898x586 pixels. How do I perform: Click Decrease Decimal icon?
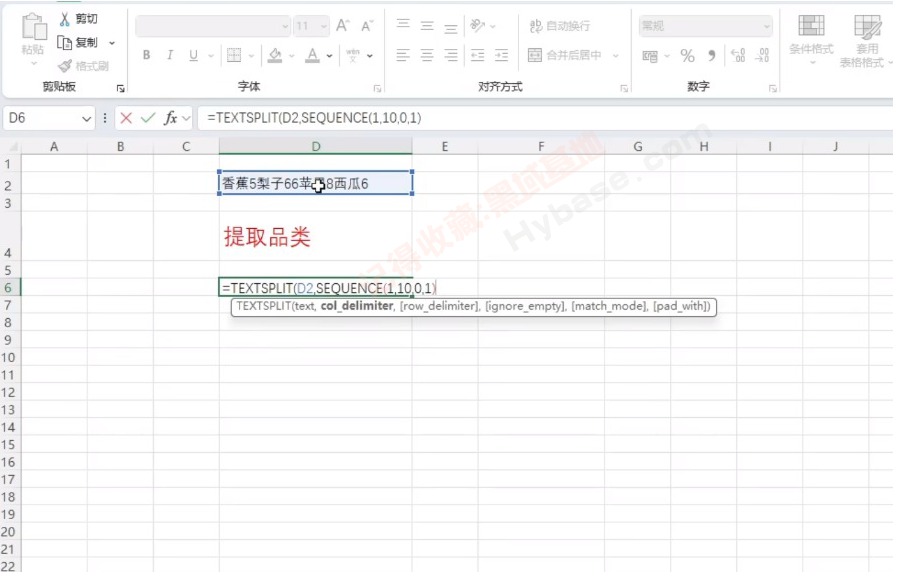(x=762, y=56)
